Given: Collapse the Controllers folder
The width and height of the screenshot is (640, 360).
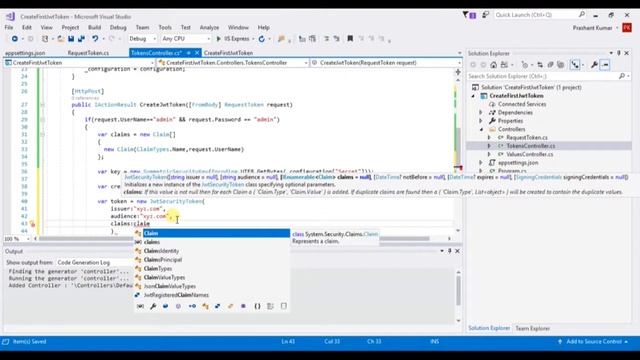Looking at the screenshot, I should [x=481, y=129].
